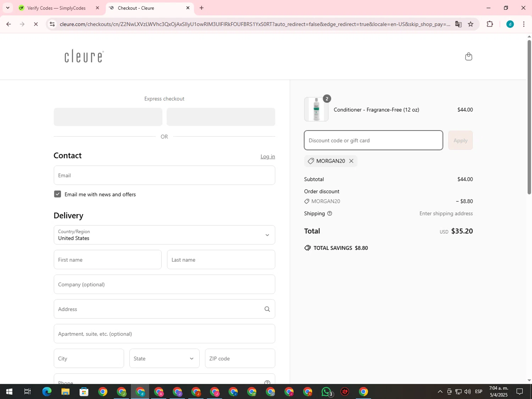Open the taskbar clock and date

pyautogui.click(x=499, y=392)
